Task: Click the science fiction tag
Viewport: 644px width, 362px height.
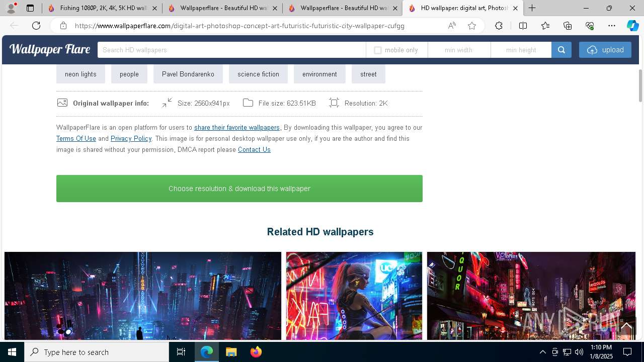Action: 258,74
